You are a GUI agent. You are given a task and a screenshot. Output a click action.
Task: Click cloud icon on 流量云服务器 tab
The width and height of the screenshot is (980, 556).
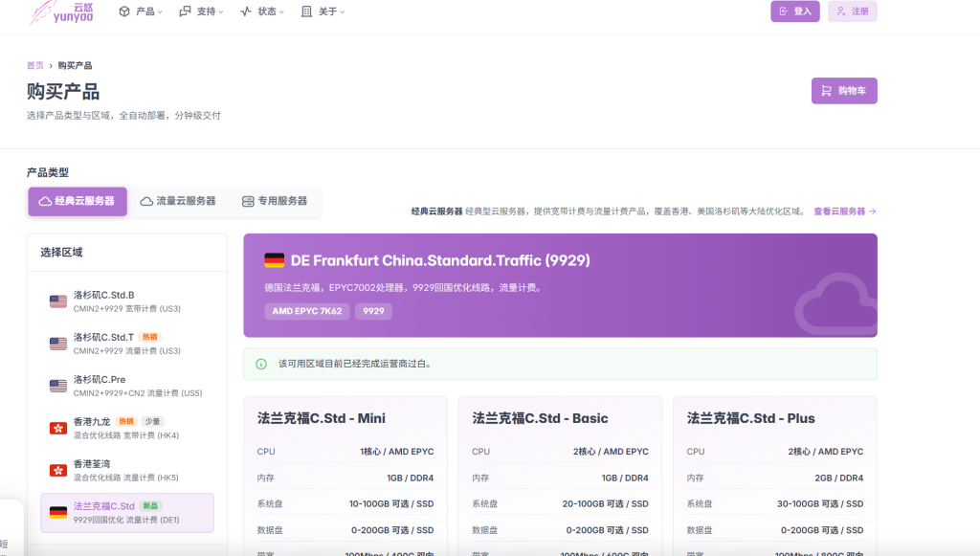tap(146, 201)
